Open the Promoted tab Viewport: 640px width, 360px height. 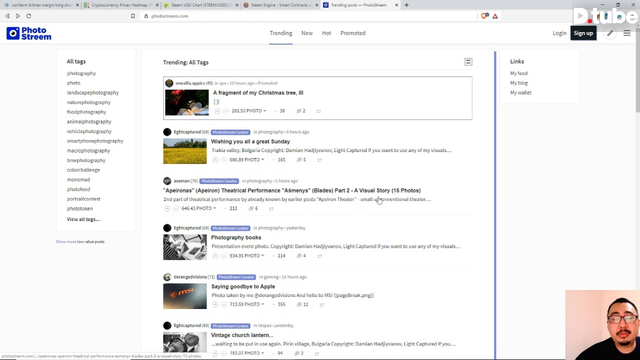(353, 33)
